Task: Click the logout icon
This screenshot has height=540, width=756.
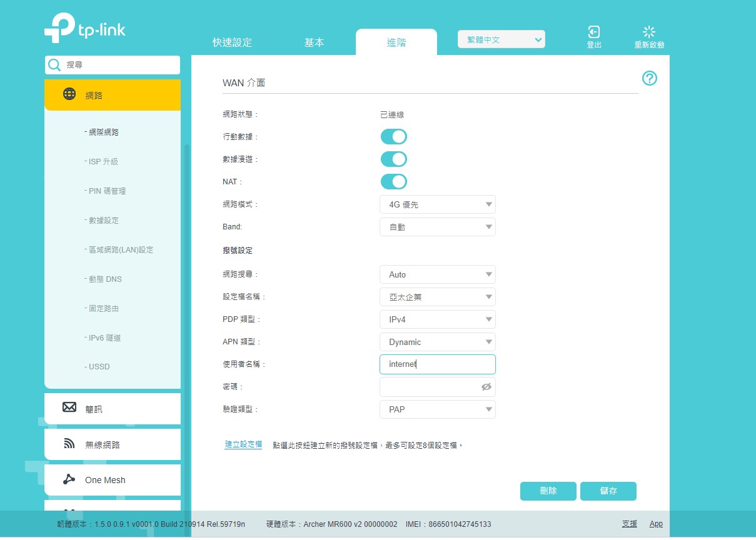Action: [593, 32]
